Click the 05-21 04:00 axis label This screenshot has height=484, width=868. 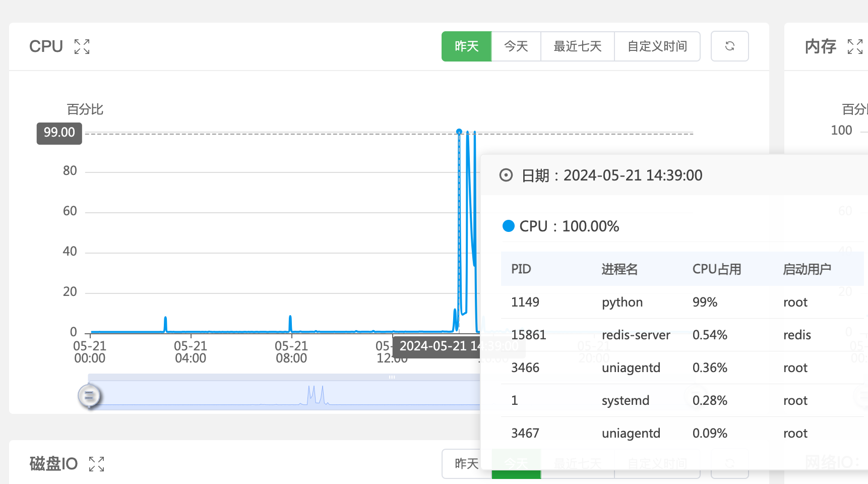191,352
